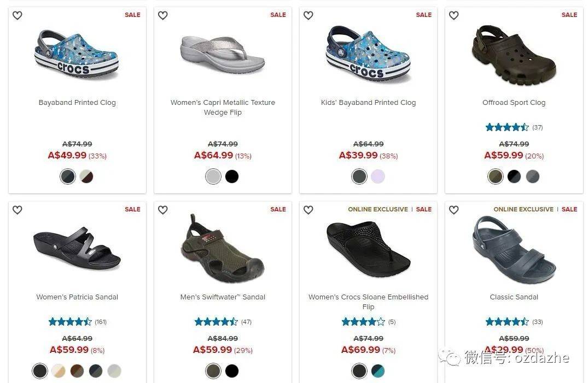Add Classic Sandal to wishlist via heart
This screenshot has width=588, height=383.
pos(454,210)
